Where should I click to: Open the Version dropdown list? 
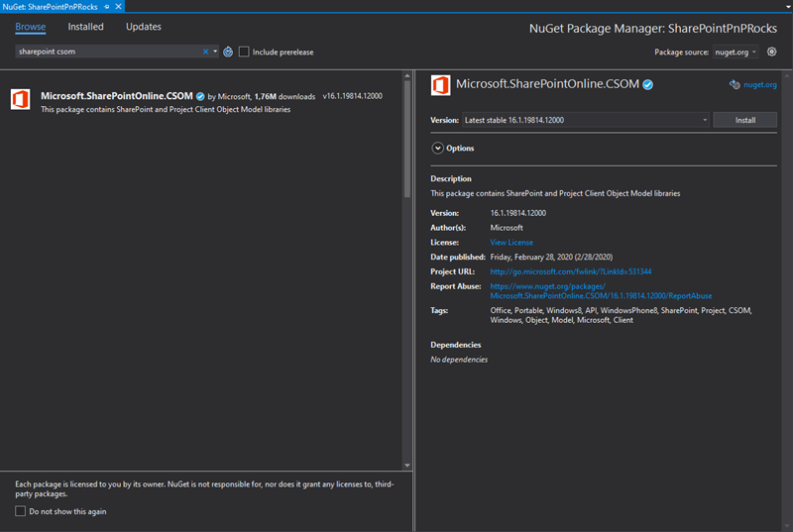click(705, 120)
